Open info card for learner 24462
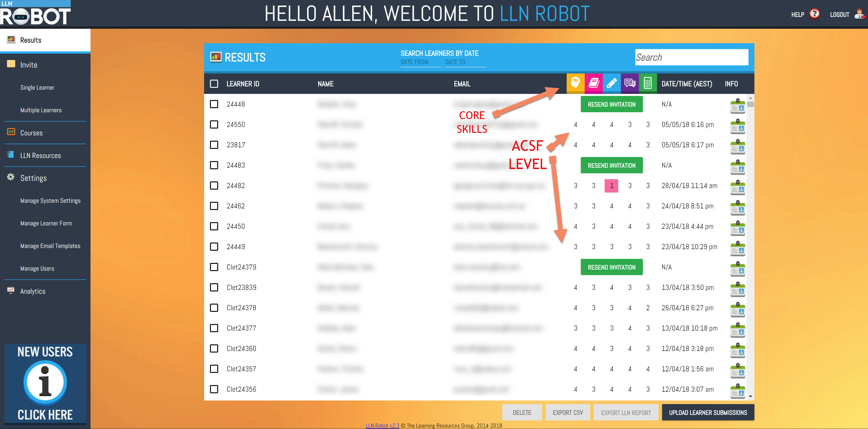 (x=738, y=207)
